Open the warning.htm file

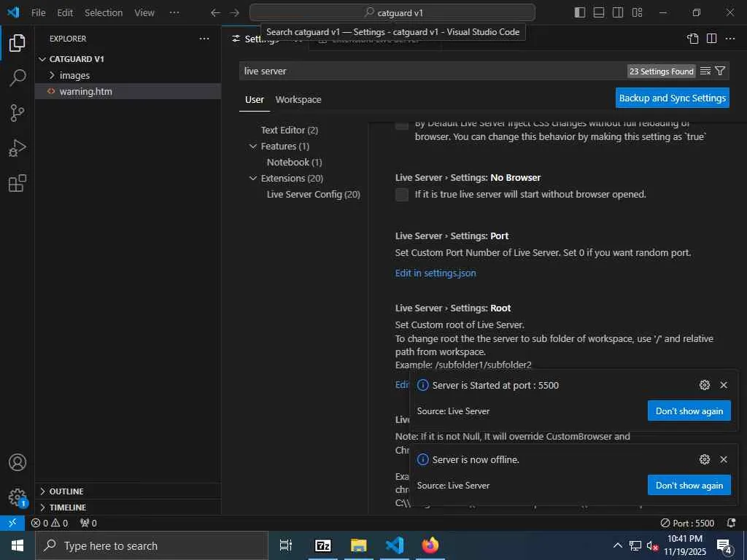pyautogui.click(x=128, y=91)
